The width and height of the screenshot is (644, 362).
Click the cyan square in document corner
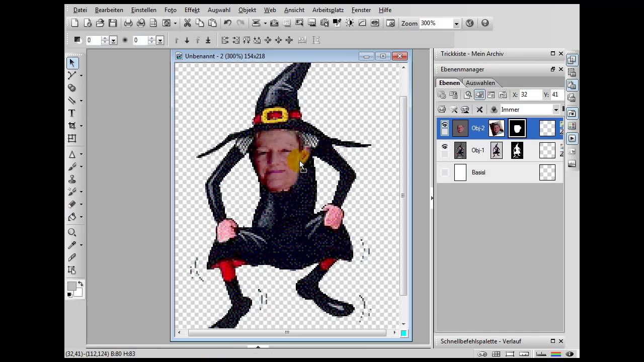click(404, 333)
